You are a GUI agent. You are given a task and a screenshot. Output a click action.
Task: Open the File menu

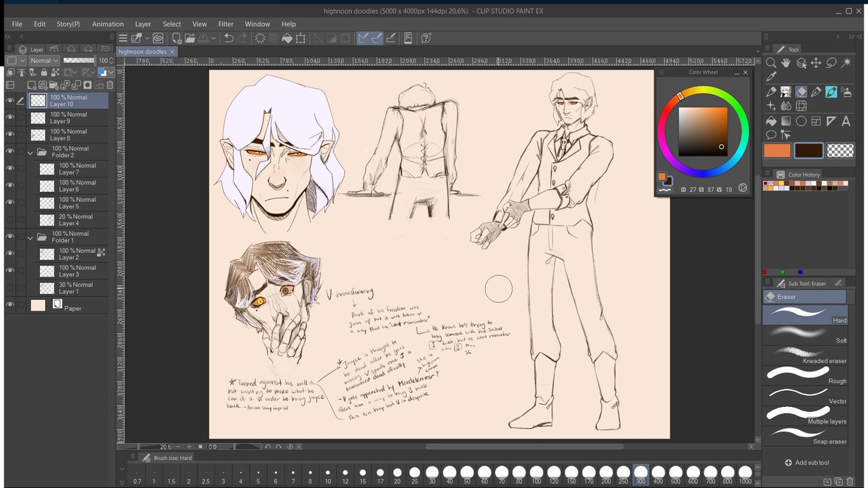pos(17,24)
